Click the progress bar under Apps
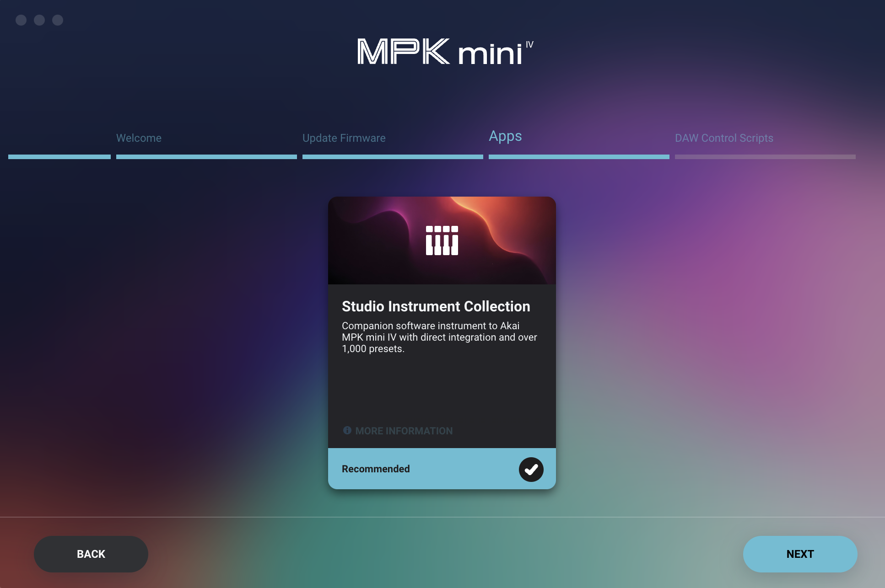 578,157
